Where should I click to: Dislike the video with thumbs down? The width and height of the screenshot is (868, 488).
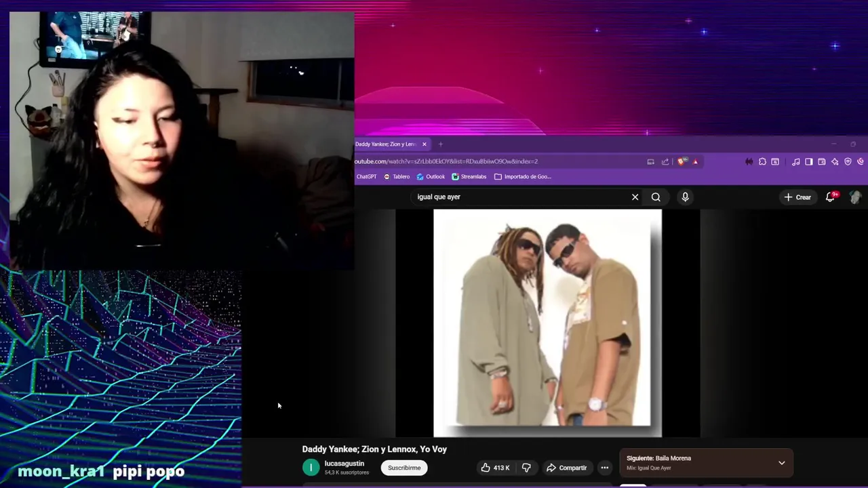coord(526,468)
